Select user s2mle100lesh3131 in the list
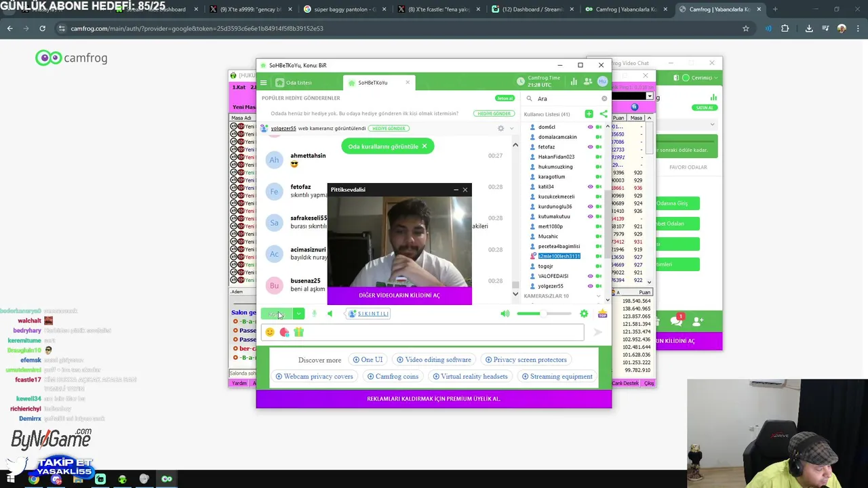 click(559, 256)
